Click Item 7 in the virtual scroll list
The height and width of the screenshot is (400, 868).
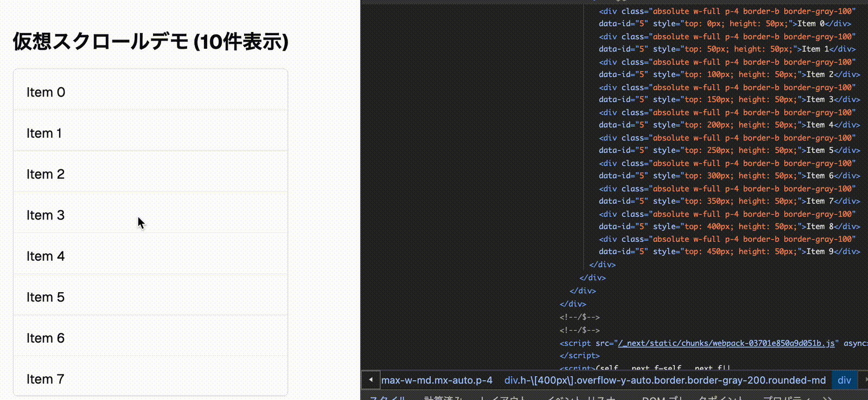[x=150, y=376]
